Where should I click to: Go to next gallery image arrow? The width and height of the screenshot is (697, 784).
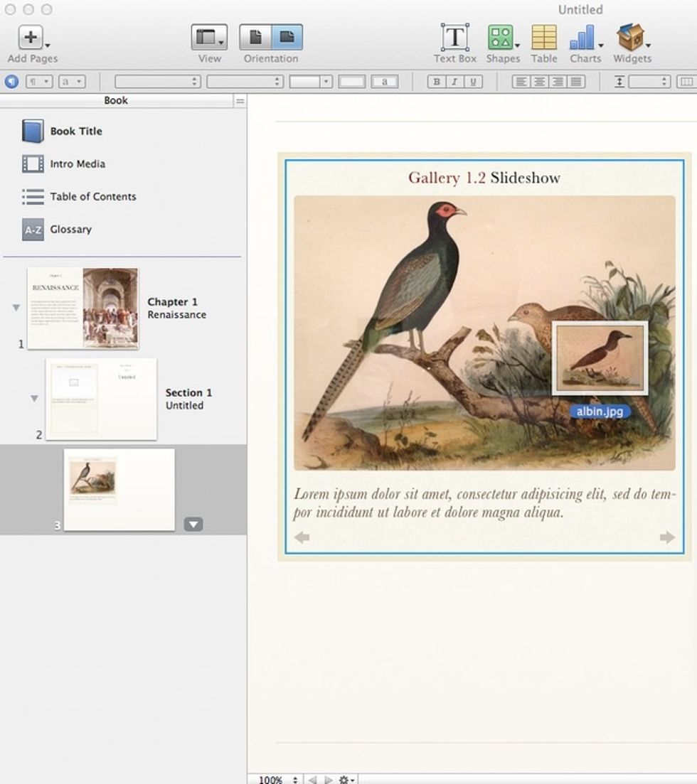tap(667, 537)
